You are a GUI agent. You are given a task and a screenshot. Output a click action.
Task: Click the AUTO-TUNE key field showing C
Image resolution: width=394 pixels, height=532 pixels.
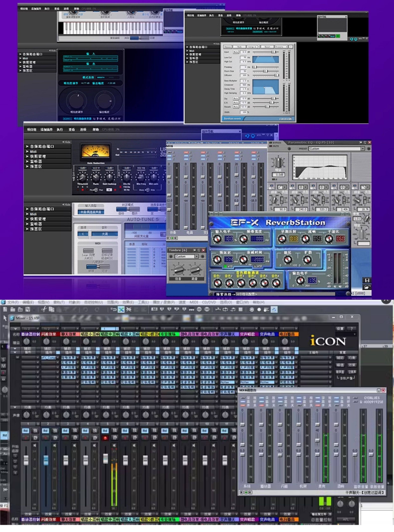point(83,234)
